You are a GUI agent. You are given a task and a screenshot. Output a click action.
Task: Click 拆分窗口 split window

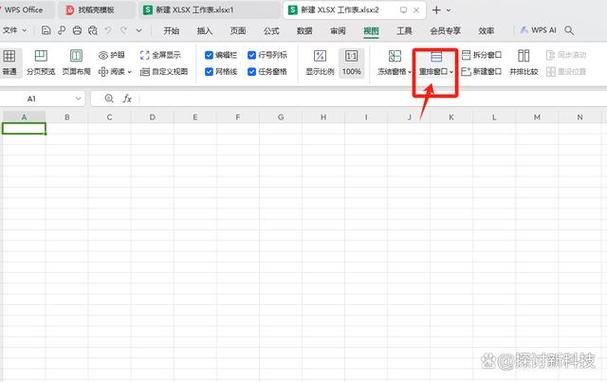[482, 55]
